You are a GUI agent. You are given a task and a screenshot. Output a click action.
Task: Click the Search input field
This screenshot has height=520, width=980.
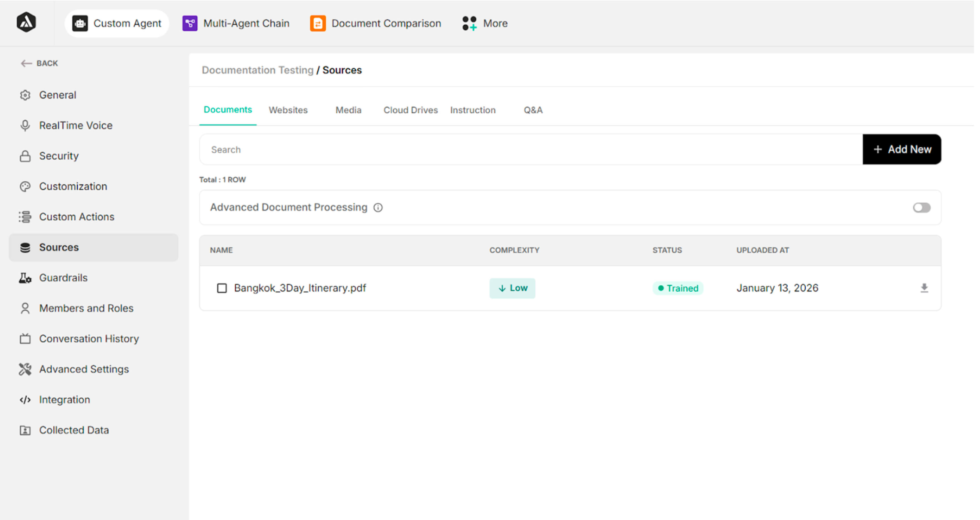tap(531, 149)
